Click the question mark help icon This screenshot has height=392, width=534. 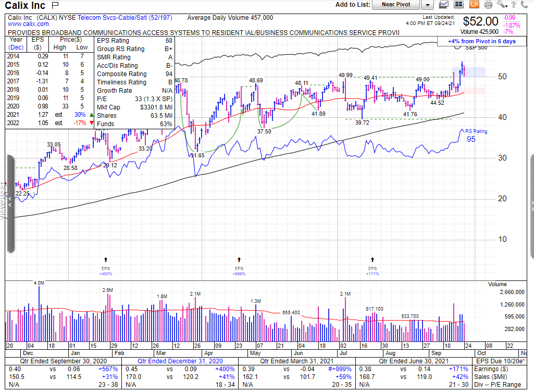514,5
